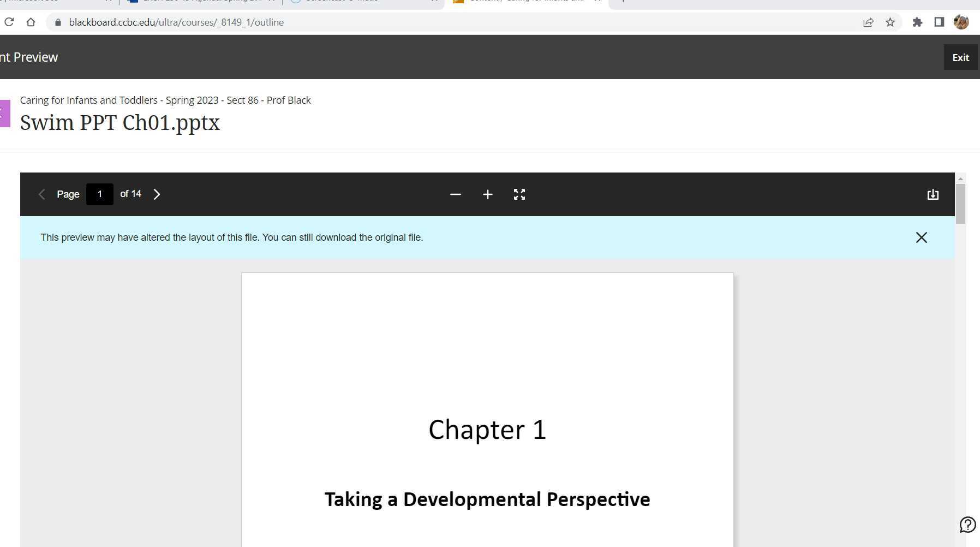Viewport: 980px width, 547px height.
Task: Click the page number input field
Action: [99, 194]
